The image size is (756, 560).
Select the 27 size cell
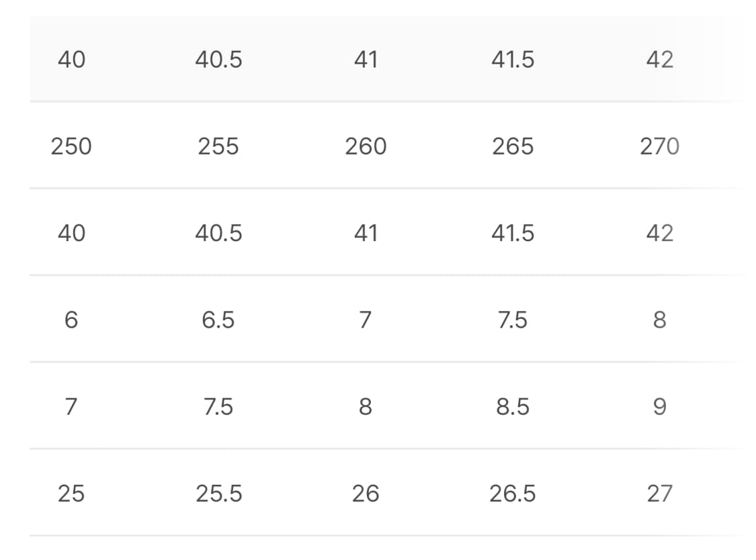[660, 493]
